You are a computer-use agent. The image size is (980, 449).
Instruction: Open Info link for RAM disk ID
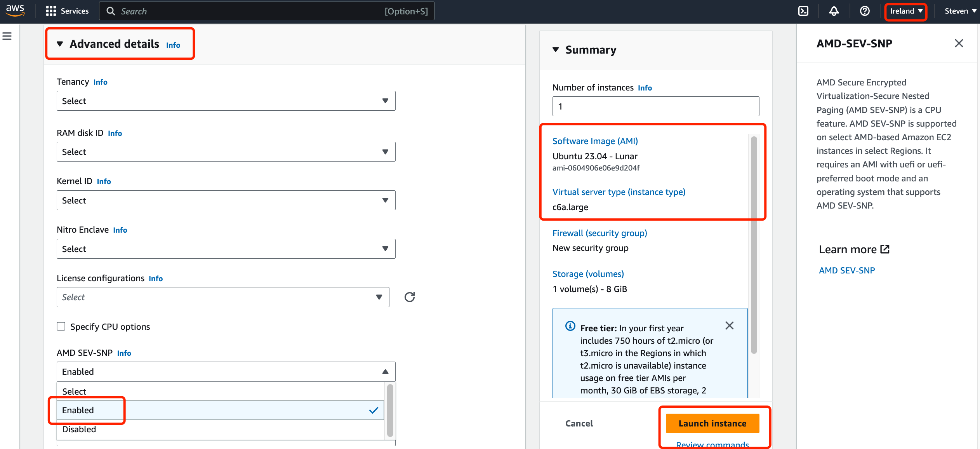coord(115,133)
